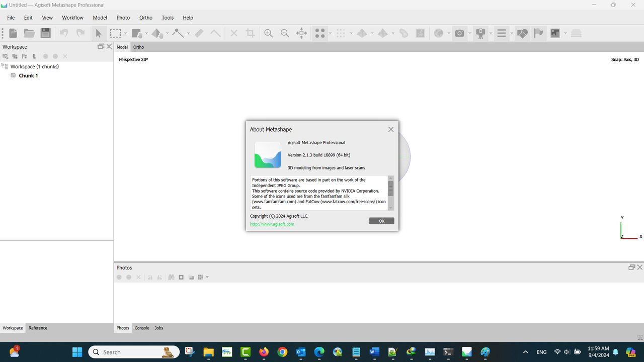Toggle Show Laser Scans tripod icon
The image size is (644, 362).
point(480,33)
